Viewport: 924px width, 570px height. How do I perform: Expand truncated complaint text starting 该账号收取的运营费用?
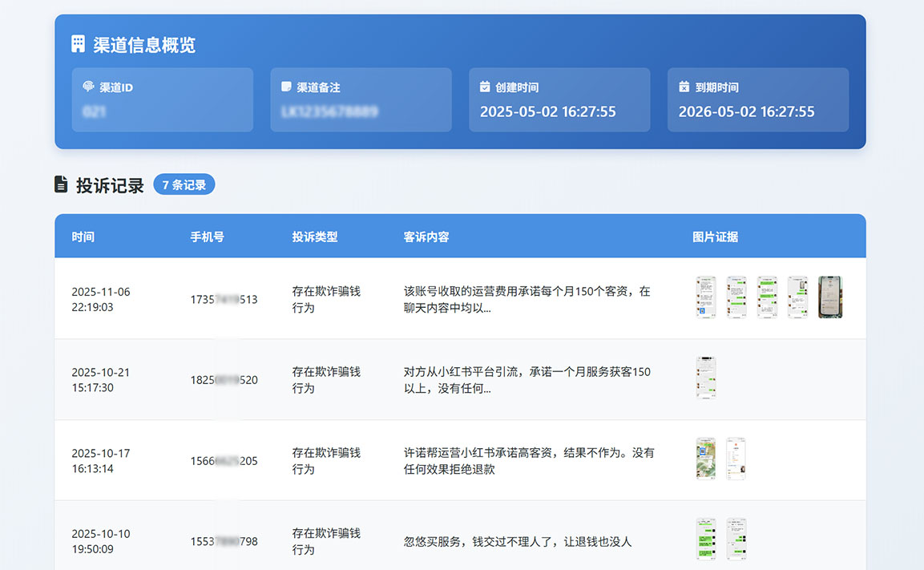pos(527,299)
